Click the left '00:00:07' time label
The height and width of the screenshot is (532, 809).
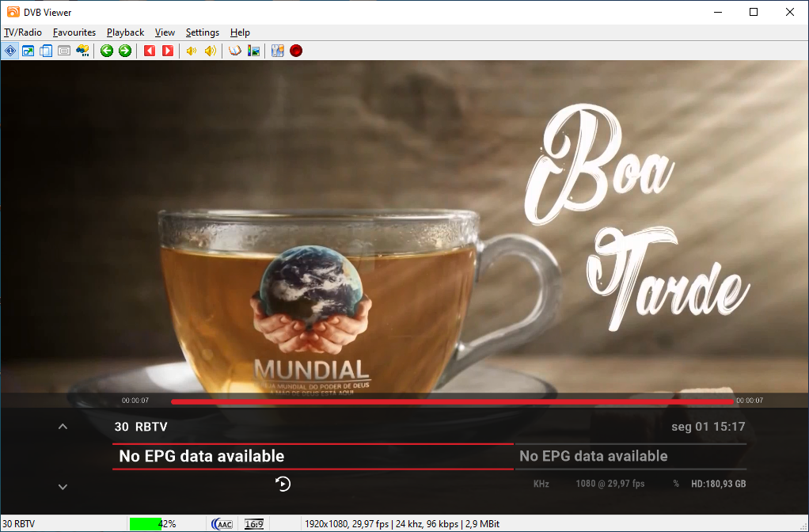135,401
